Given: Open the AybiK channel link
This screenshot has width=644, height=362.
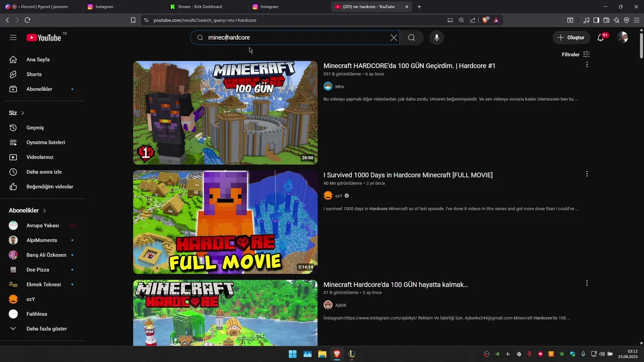Looking at the screenshot, I should click(341, 305).
